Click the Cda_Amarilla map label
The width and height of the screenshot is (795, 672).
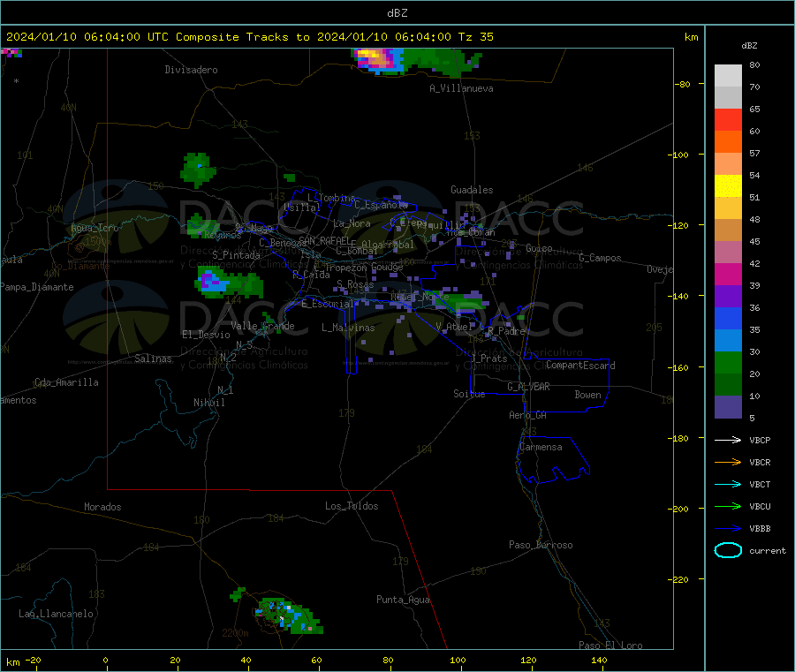coord(66,382)
